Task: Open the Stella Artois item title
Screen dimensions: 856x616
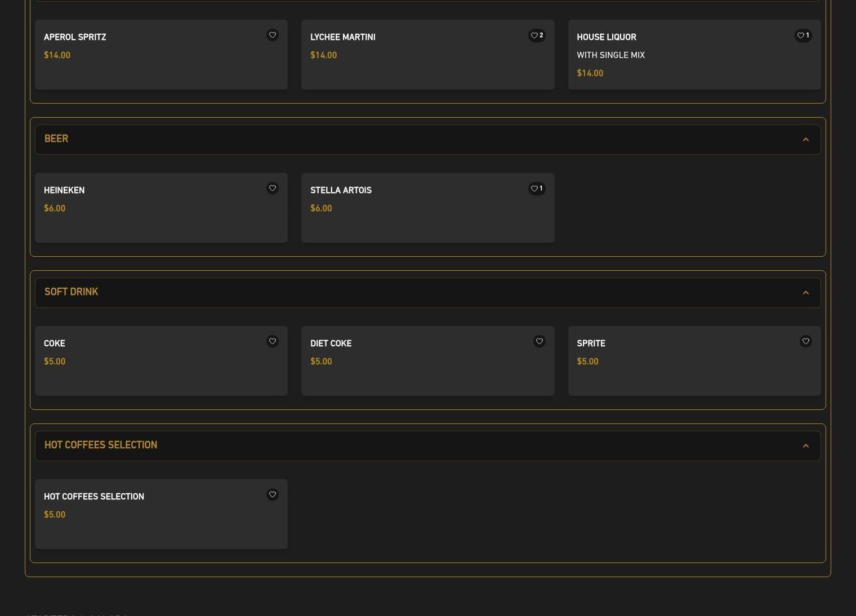Action: tap(341, 190)
